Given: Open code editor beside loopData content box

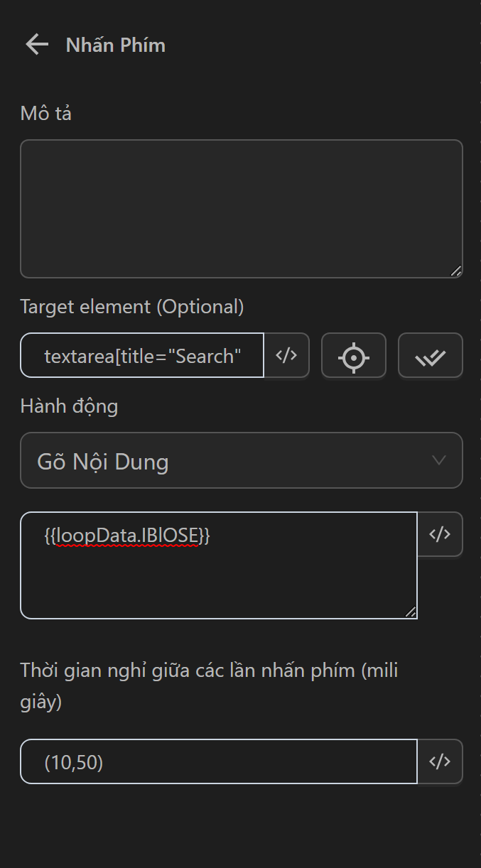Looking at the screenshot, I should tap(440, 534).
